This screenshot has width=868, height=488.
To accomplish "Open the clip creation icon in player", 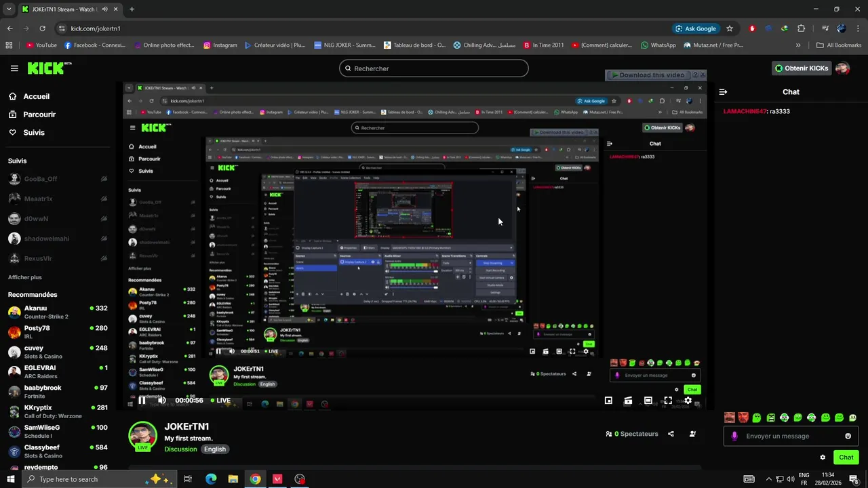I will click(628, 401).
